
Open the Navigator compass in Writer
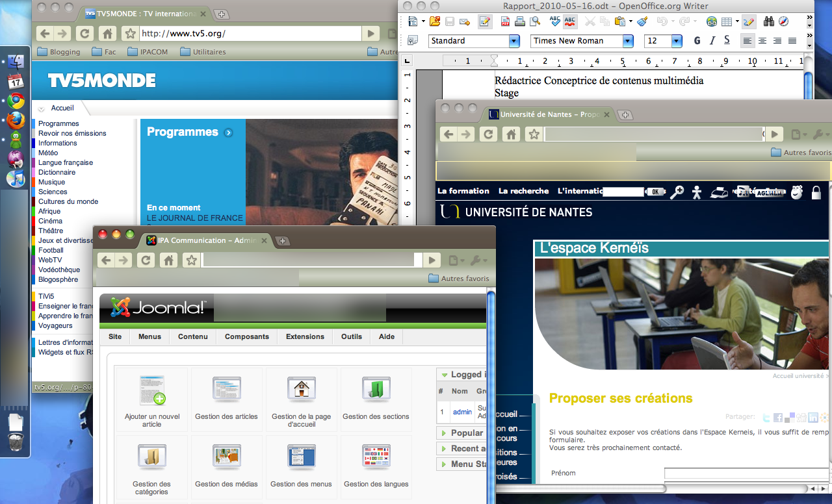coord(783,21)
